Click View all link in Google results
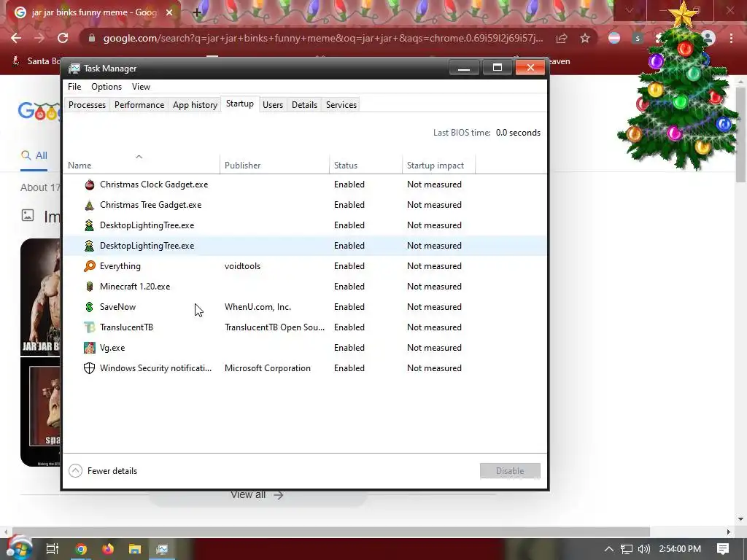 (257, 495)
